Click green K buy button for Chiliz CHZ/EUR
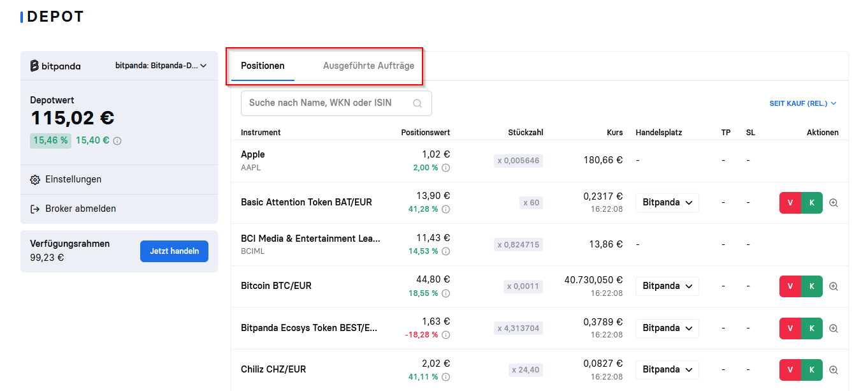The image size is (868, 391). 812,370
